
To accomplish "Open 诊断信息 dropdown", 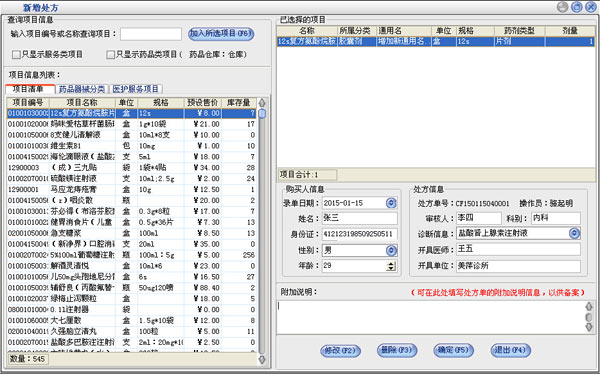I will pyautogui.click(x=574, y=233).
